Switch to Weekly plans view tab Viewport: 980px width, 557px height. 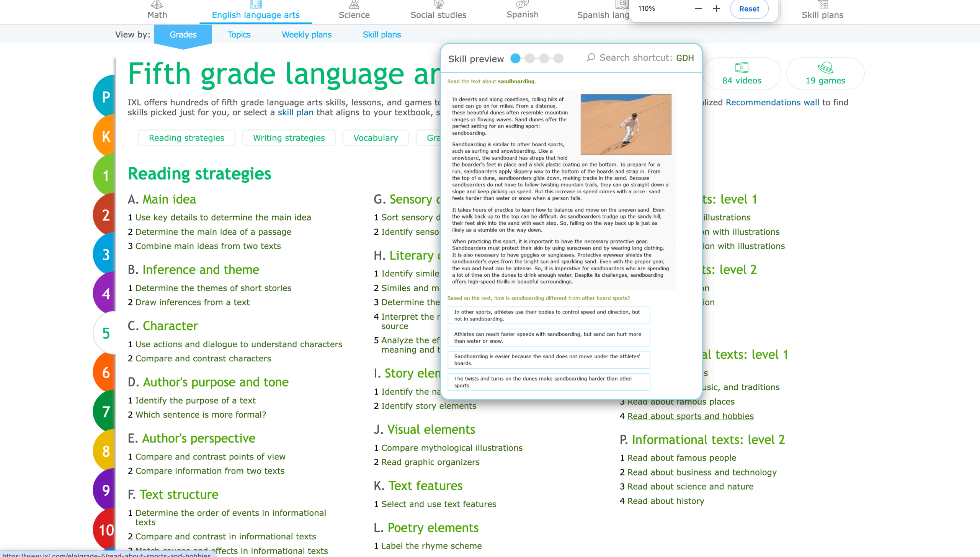click(x=307, y=34)
